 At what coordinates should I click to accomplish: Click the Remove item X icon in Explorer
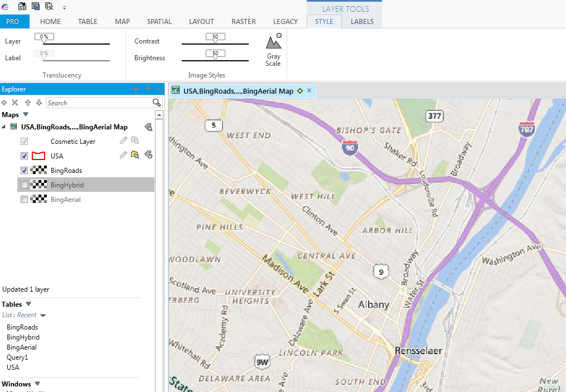pos(14,103)
